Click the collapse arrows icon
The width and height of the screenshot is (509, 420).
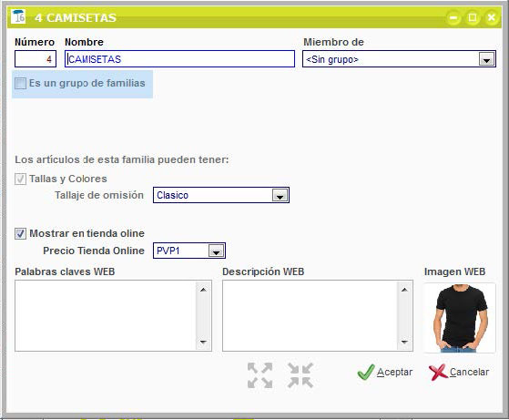(x=300, y=375)
